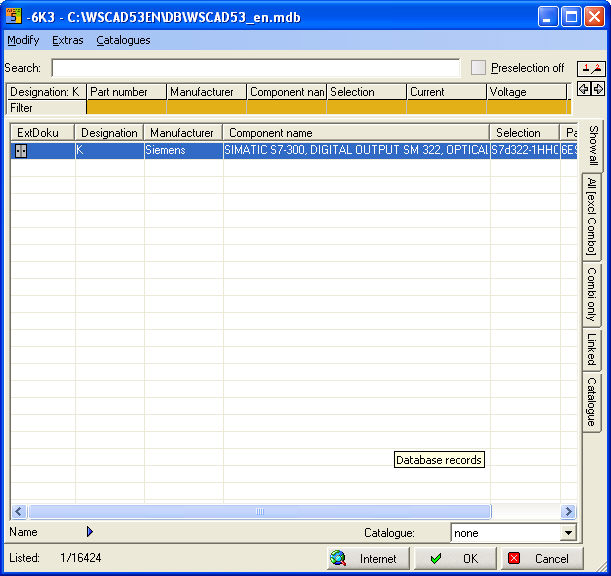611x576 pixels.
Task: Click the horizontal scrollbar thumb
Action: [x=260, y=511]
